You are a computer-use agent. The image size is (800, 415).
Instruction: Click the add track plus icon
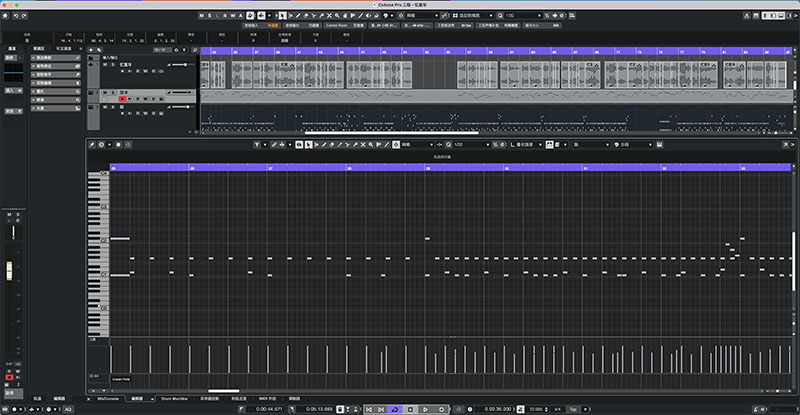pyautogui.click(x=91, y=50)
